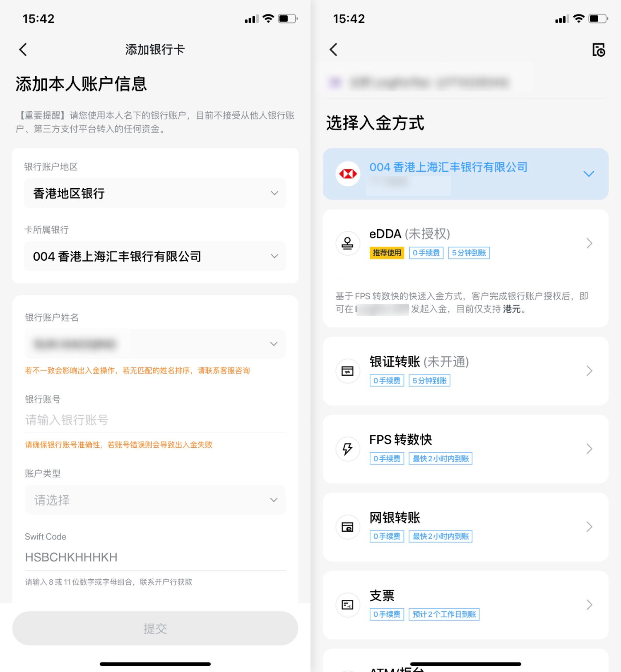Tap the FPS 0手续费 tag
The image size is (621, 672).
(387, 458)
